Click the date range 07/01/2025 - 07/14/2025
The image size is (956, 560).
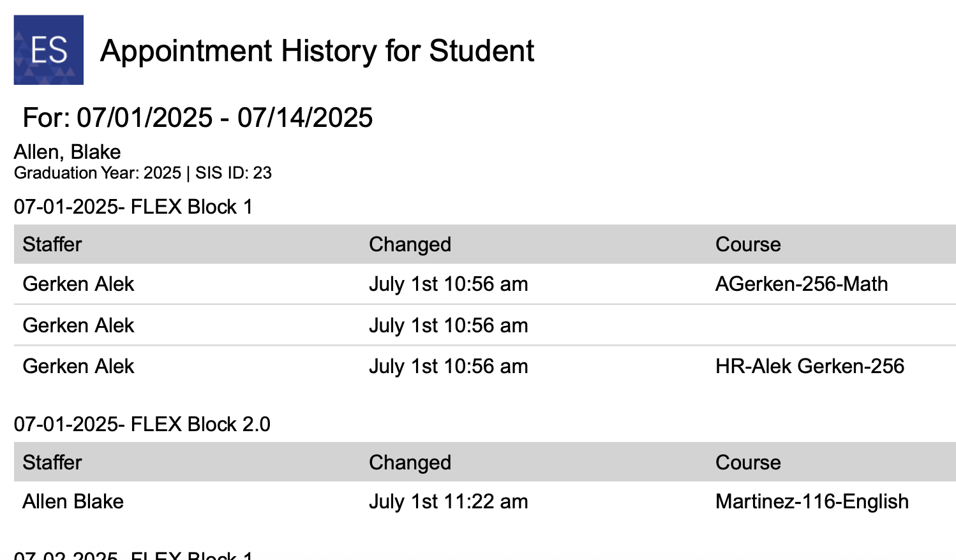click(225, 118)
